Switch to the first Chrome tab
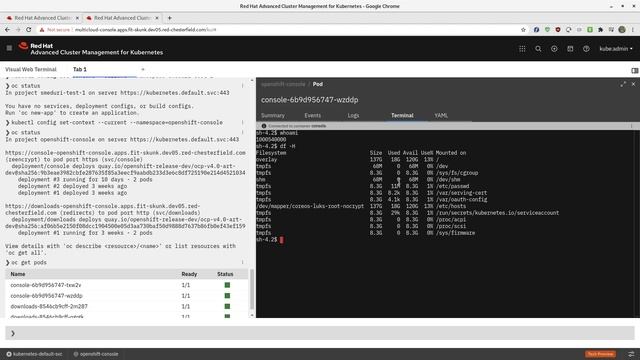This screenshot has height=360, width=640. pyautogui.click(x=43, y=18)
